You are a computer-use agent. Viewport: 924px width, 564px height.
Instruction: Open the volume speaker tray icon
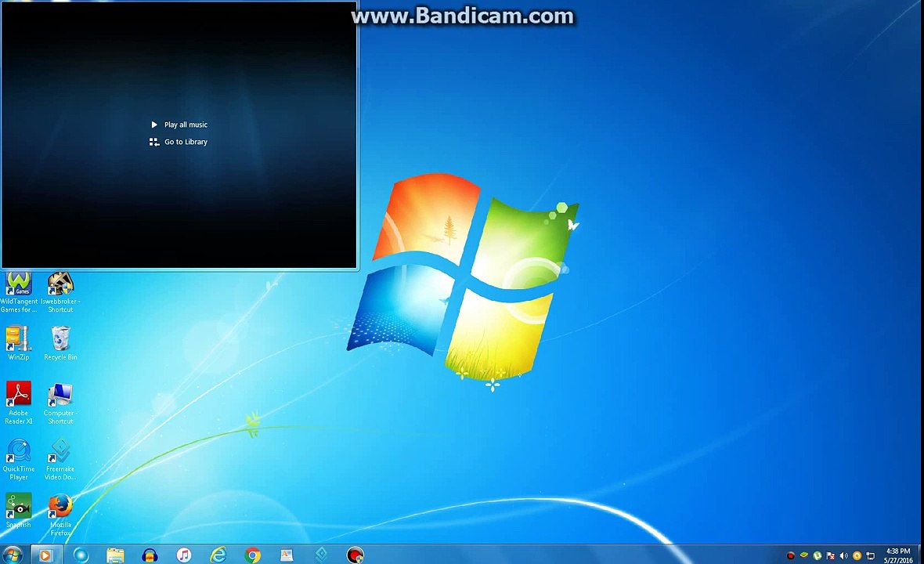pos(844,555)
